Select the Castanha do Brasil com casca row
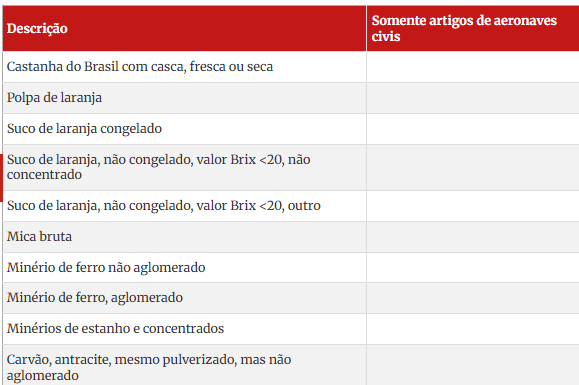Viewport: 579px width, 385px height. point(291,67)
